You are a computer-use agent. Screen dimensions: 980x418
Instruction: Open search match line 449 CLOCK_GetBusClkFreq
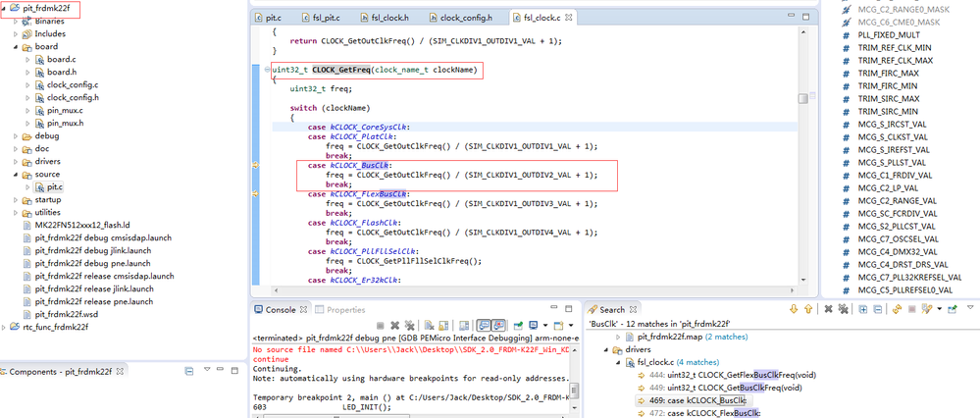[724, 388]
